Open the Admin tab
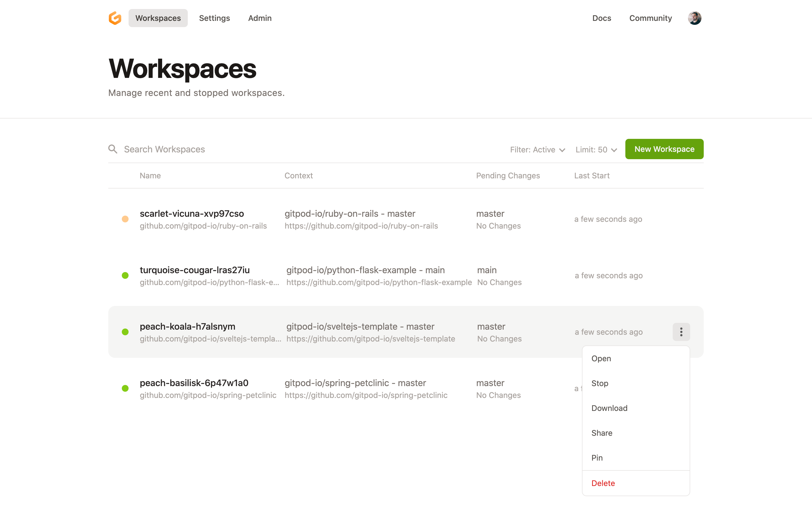The height and width of the screenshot is (508, 812). (x=260, y=18)
